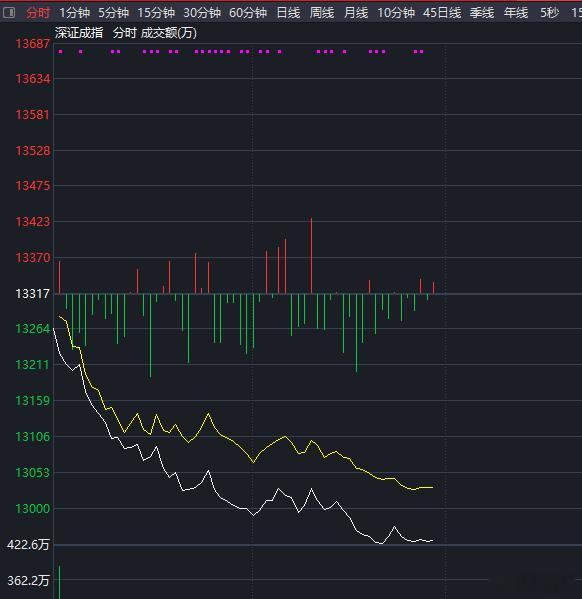This screenshot has height=599, width=582.
Task: Switch to 1分钟 chart period
Action: [75, 13]
